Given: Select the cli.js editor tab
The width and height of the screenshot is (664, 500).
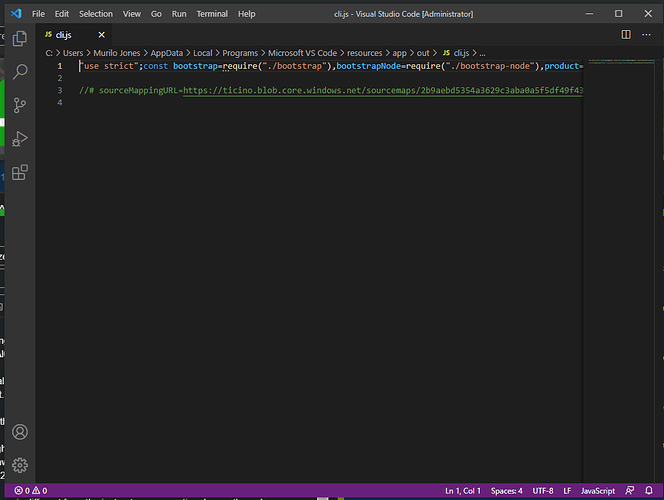Looking at the screenshot, I should click(x=63, y=34).
